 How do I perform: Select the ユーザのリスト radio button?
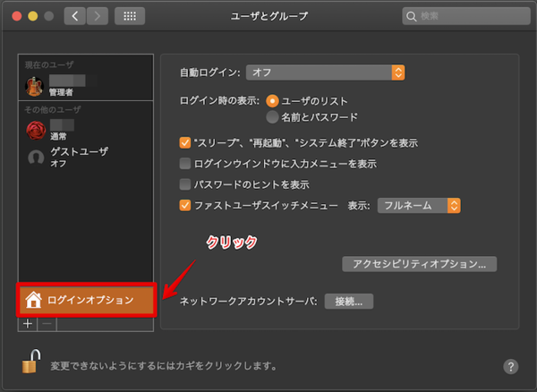[272, 101]
